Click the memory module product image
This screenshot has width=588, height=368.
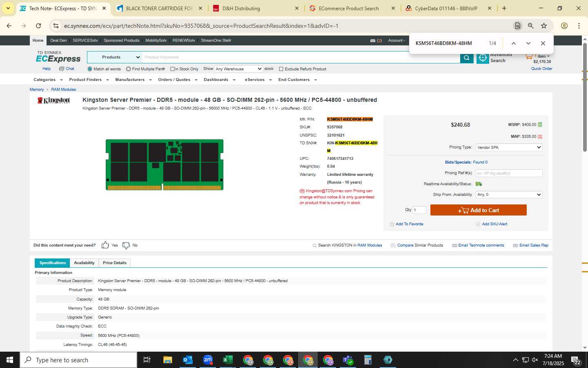click(x=165, y=165)
